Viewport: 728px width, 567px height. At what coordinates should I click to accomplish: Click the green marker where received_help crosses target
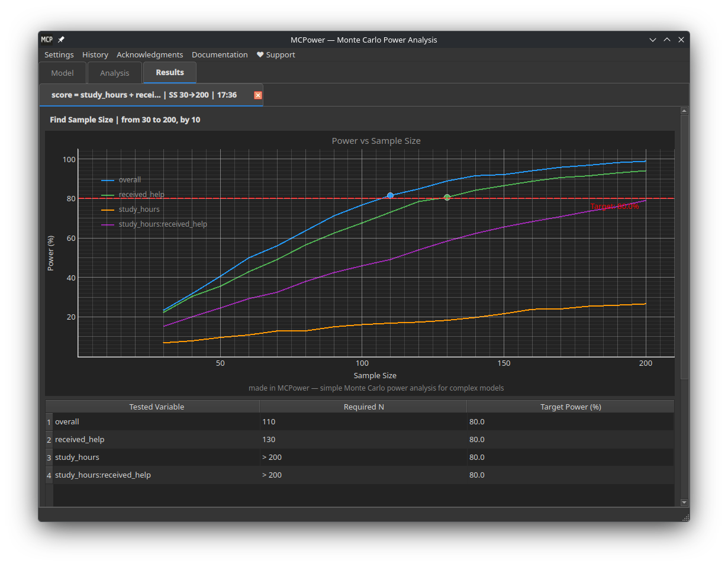coord(447,197)
